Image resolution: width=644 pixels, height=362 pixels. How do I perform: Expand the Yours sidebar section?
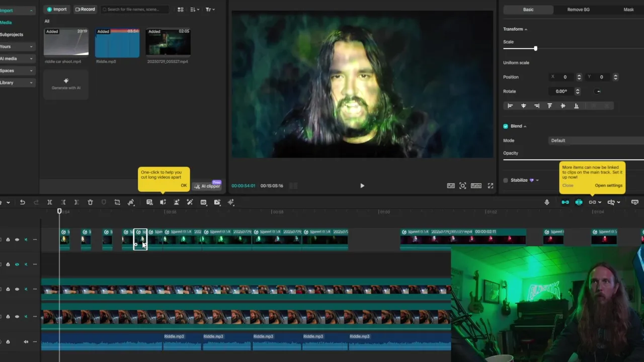point(31,47)
